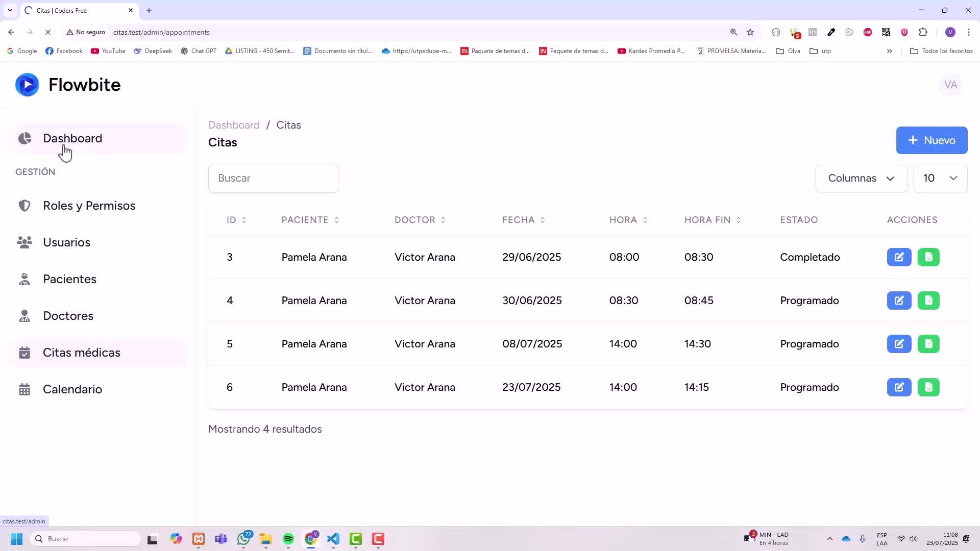Open browser zoom indicator icon

(x=733, y=32)
